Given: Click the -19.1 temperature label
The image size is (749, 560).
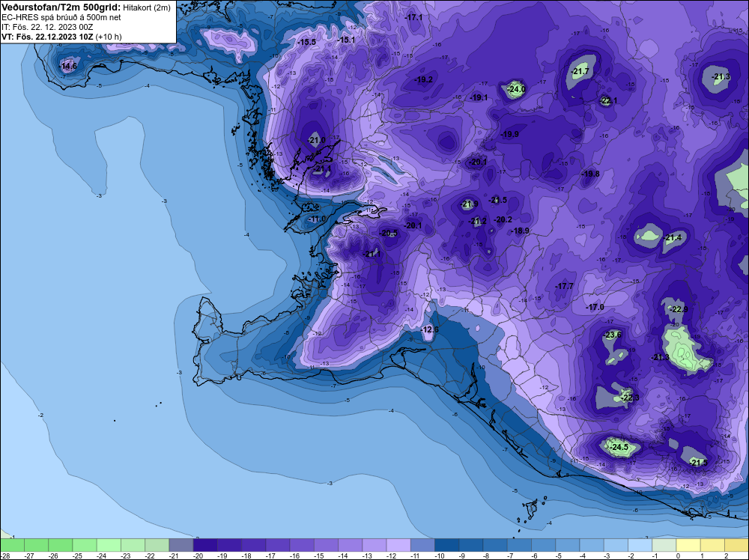Looking at the screenshot, I should [479, 97].
